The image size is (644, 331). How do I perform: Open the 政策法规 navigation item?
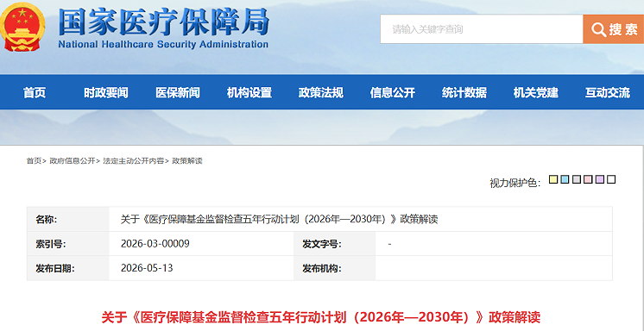point(321,93)
